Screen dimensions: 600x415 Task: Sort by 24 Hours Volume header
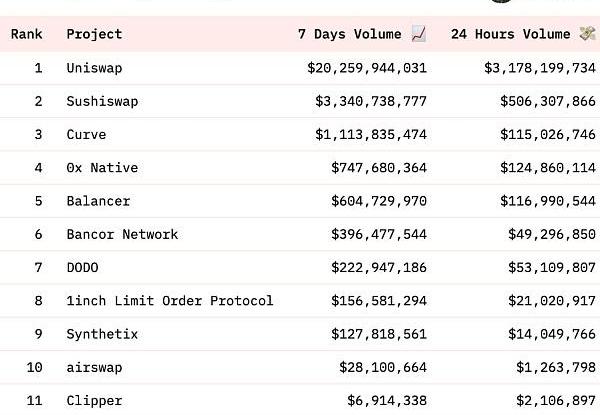tap(510, 34)
